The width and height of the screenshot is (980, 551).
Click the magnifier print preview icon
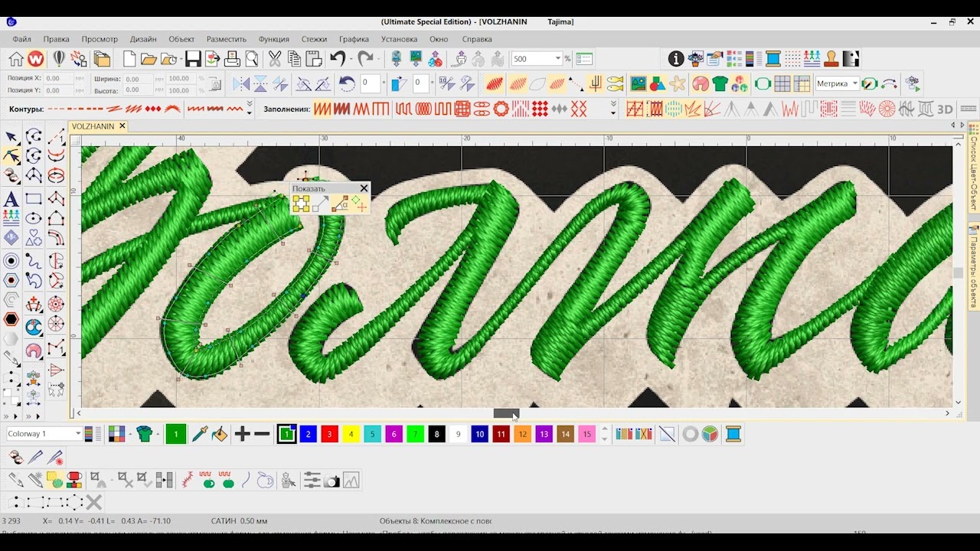251,59
